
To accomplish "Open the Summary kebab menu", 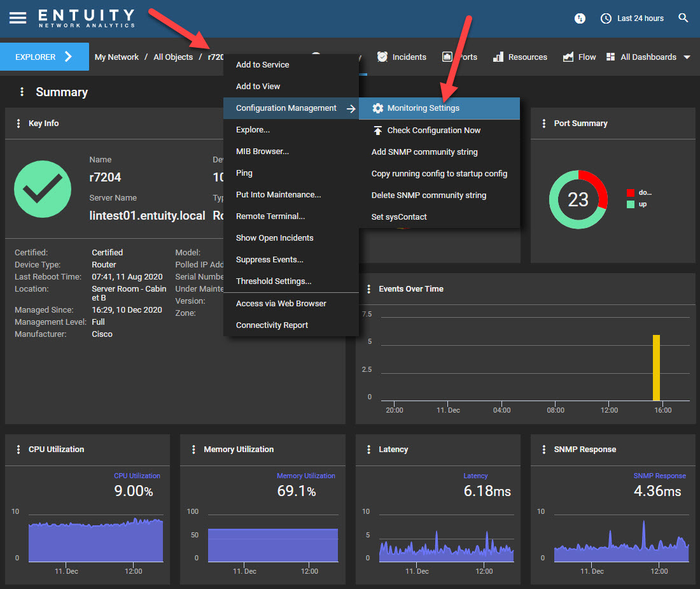I will click(22, 92).
